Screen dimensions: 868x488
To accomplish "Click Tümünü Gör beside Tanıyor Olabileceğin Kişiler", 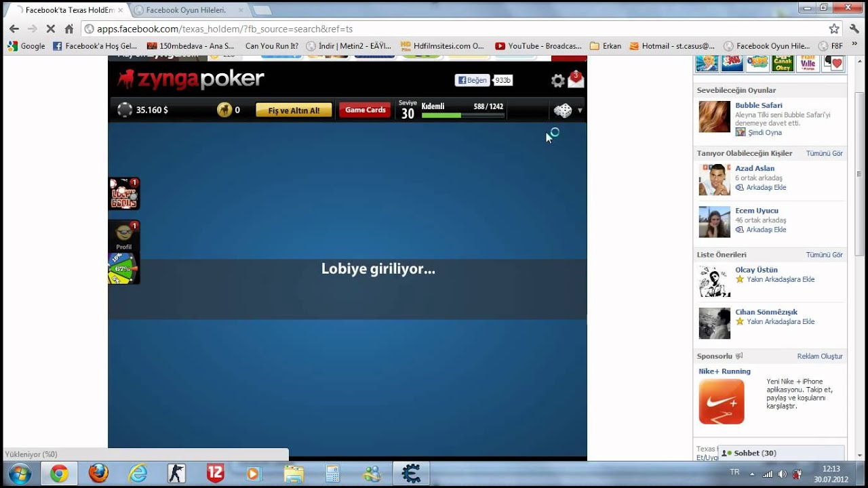I will pyautogui.click(x=824, y=153).
